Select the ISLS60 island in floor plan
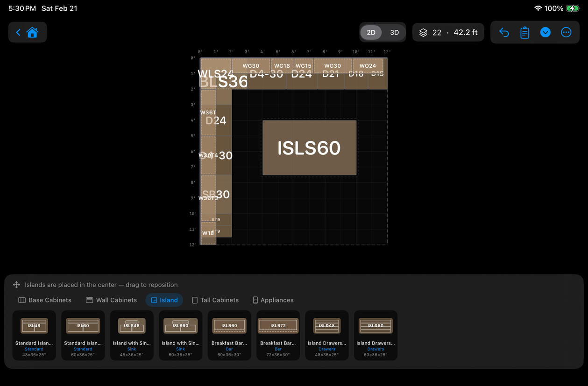The height and width of the screenshot is (386, 588). click(x=309, y=148)
